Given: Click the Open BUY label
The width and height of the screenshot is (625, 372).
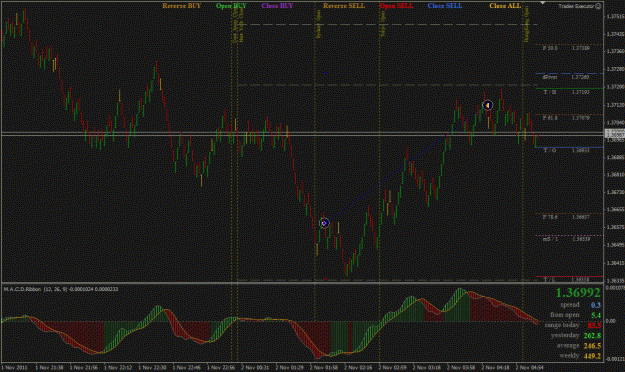Looking at the screenshot, I should click(231, 6).
